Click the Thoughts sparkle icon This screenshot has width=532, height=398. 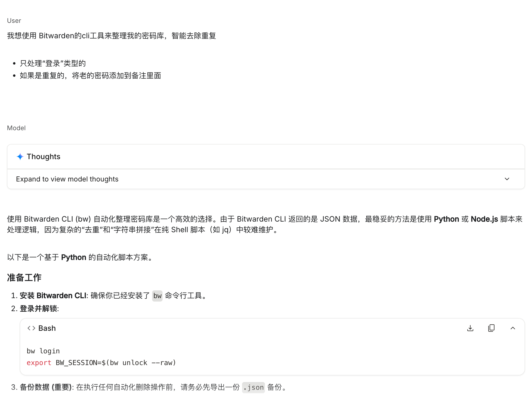[x=20, y=156]
